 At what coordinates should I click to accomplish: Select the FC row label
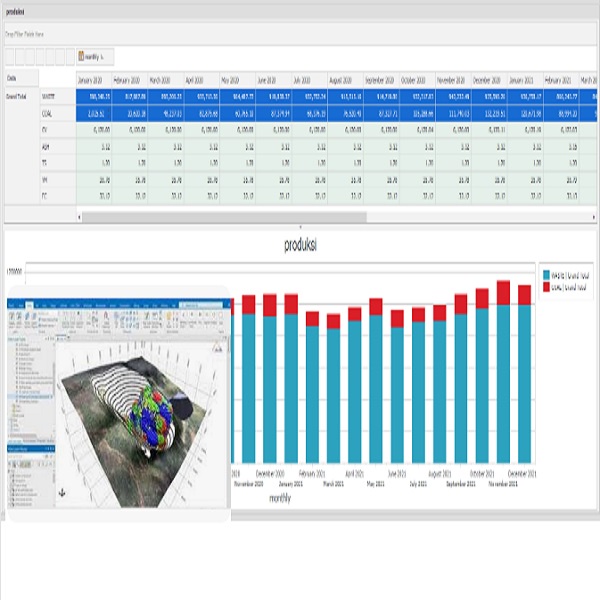[x=57, y=196]
